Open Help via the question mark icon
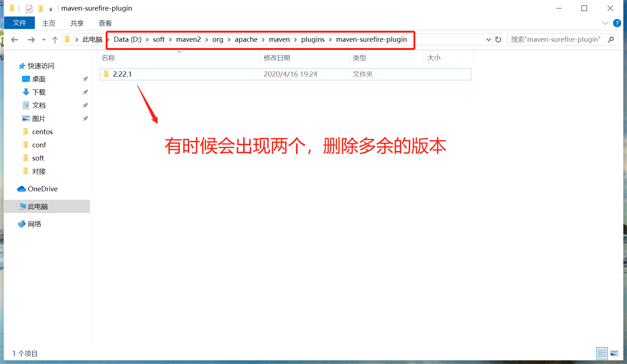The width and height of the screenshot is (627, 364). coord(617,23)
